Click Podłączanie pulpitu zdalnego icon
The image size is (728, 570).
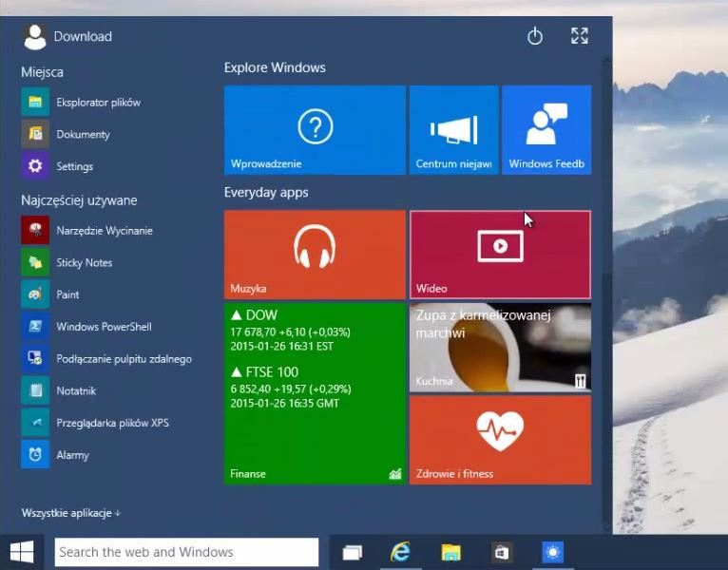tap(35, 358)
